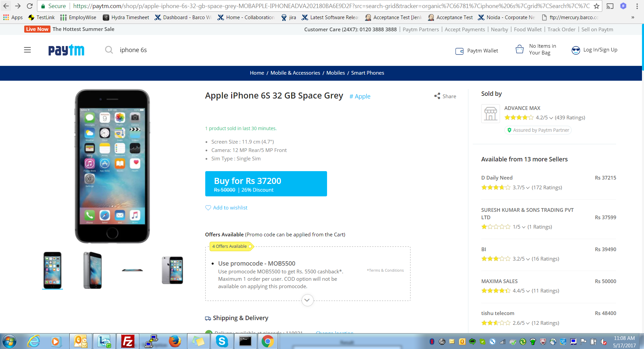644x349 pixels.
Task: Expand the offers list chevron
Action: [307, 300]
